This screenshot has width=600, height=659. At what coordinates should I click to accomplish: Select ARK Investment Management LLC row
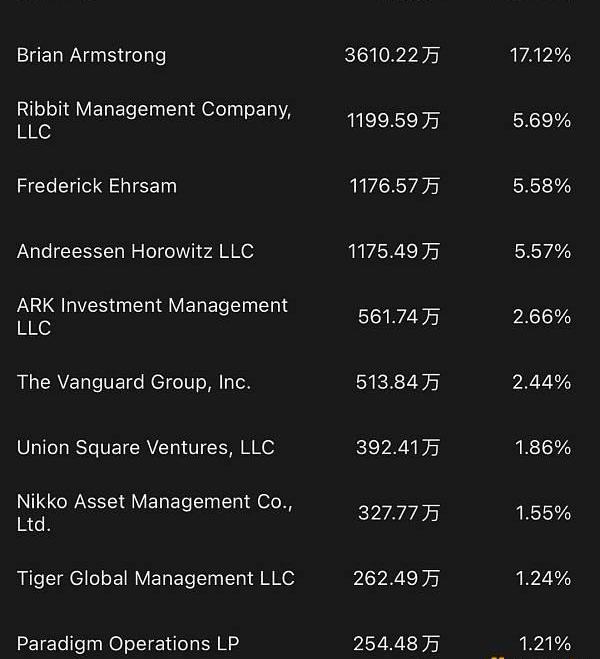coord(152,316)
